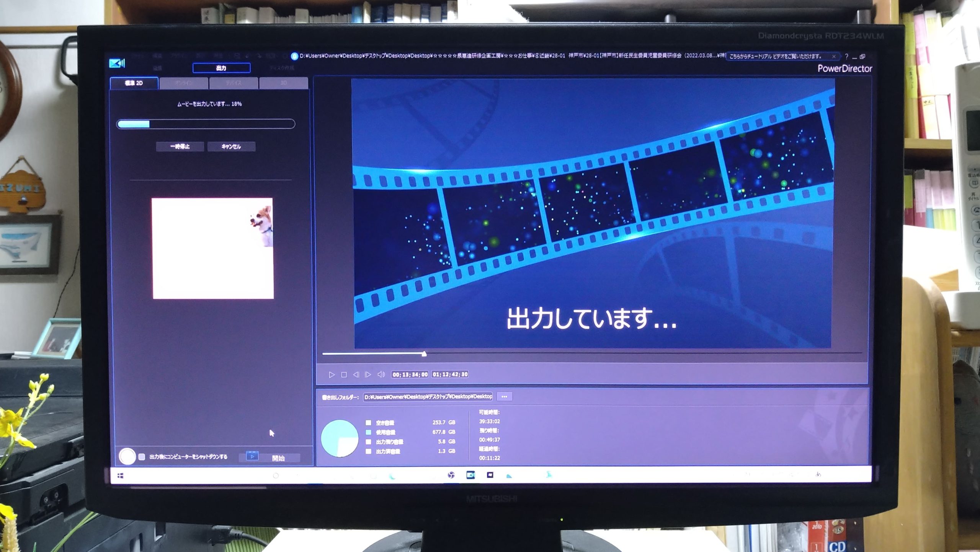The width and height of the screenshot is (980, 552).
Task: Switch to the 標準 2D output tab
Action: 134,83
